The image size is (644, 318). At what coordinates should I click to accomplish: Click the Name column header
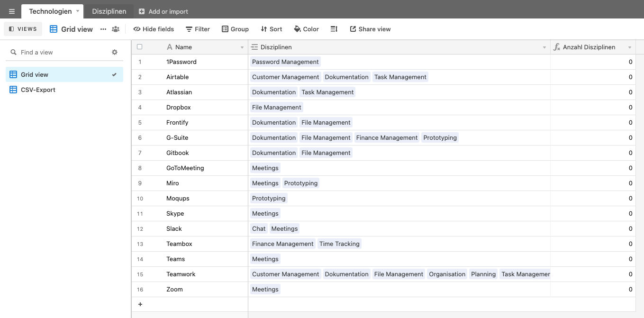pos(205,47)
